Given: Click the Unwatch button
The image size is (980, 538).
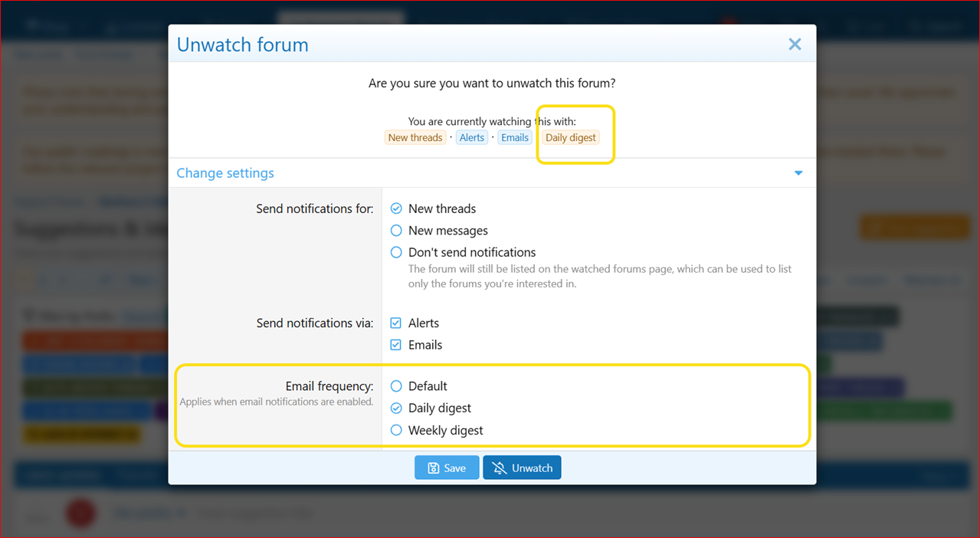Looking at the screenshot, I should (x=522, y=467).
